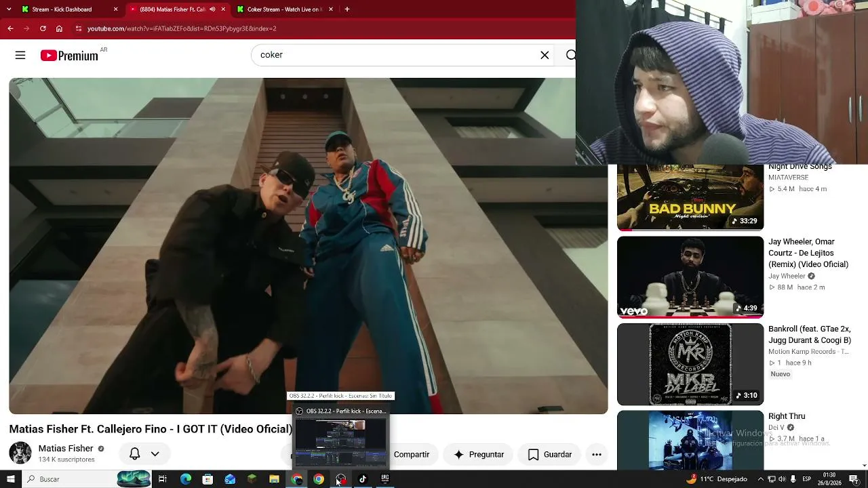Image resolution: width=868 pixels, height=488 pixels.
Task: Go back in browser history
Action: pyautogui.click(x=10, y=28)
